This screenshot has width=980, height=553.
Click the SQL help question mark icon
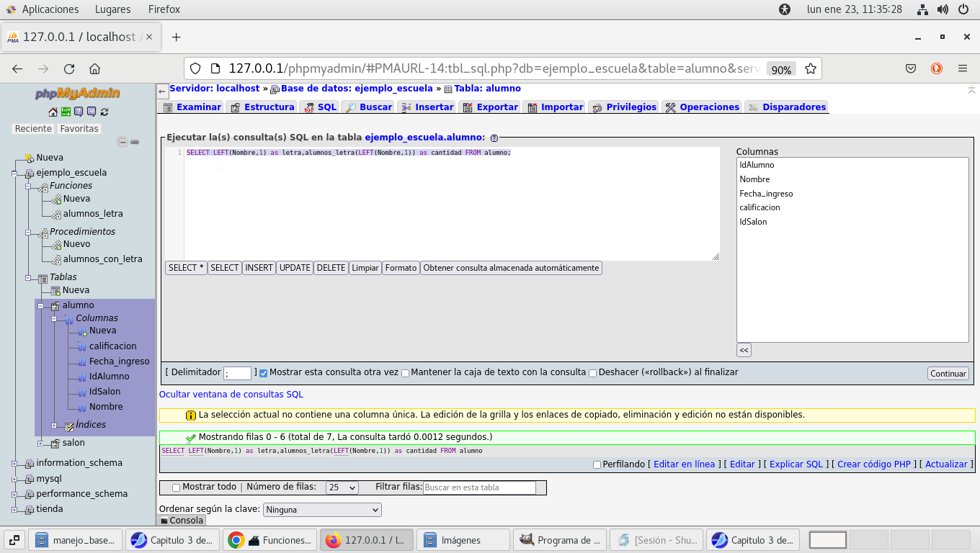point(494,138)
